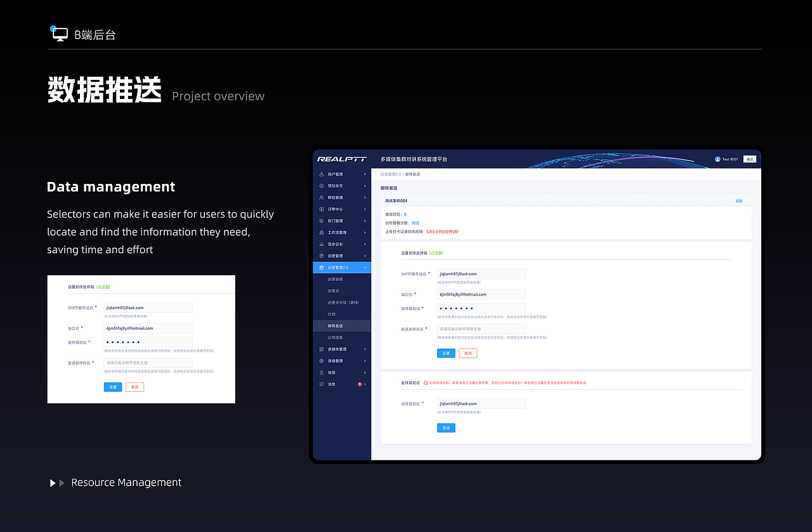Click the 录音管理 recording icon
The height and width of the screenshot is (532, 812).
pyautogui.click(x=322, y=361)
